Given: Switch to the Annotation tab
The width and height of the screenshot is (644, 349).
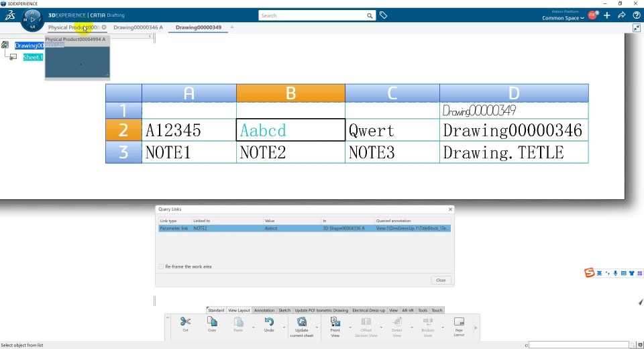Looking at the screenshot, I should (x=264, y=310).
